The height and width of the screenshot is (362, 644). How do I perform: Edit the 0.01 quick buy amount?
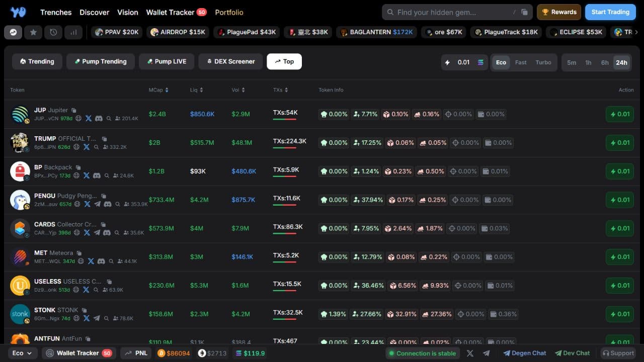coord(464,62)
